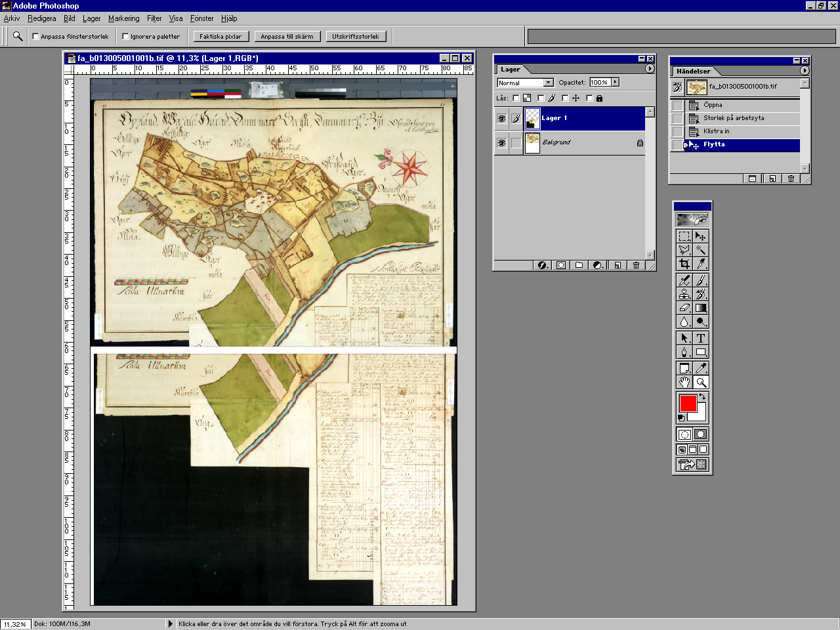
Task: Swap foreground and background colors
Action: (x=703, y=397)
